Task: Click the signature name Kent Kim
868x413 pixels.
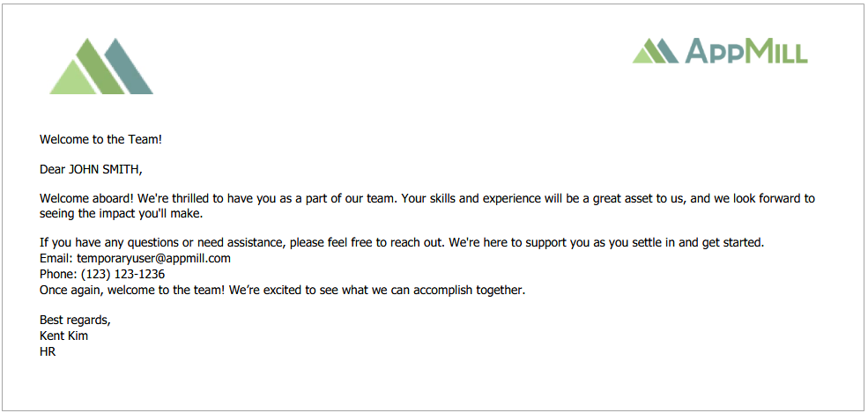Action: [x=63, y=336]
